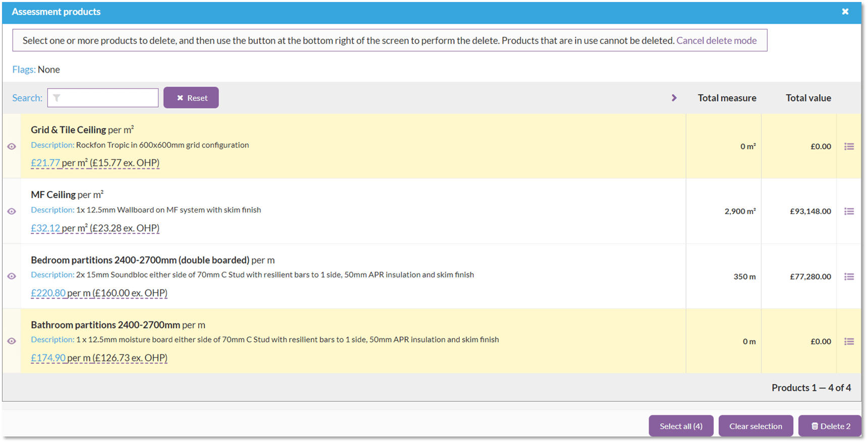Viewport: 868px width, 443px height.
Task: Click the Reset search button
Action: [191, 97]
